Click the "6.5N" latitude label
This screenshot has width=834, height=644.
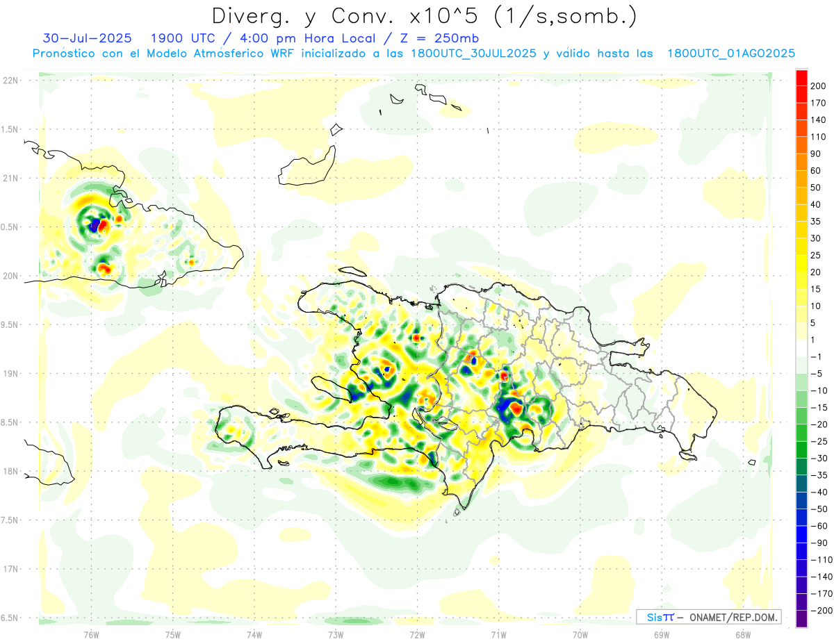[x=10, y=618]
